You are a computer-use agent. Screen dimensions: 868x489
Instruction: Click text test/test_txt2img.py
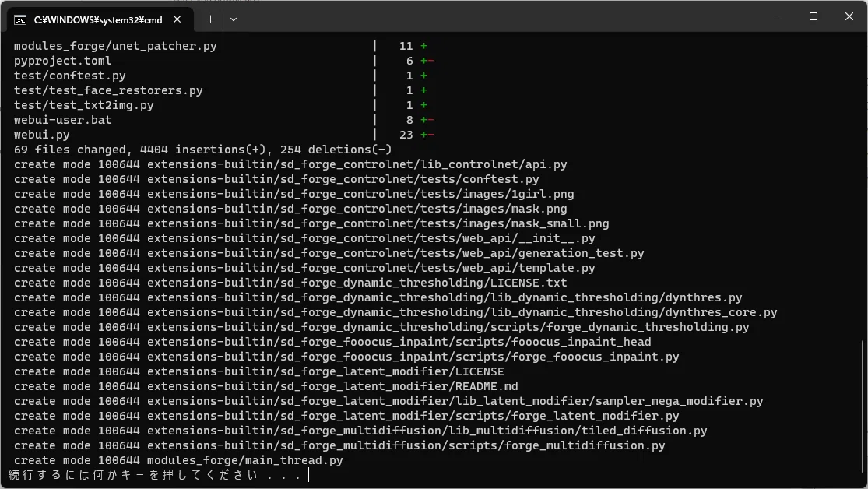click(x=83, y=105)
